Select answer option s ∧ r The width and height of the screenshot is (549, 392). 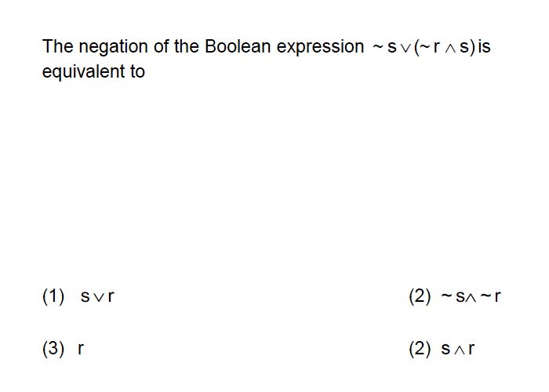click(x=457, y=349)
